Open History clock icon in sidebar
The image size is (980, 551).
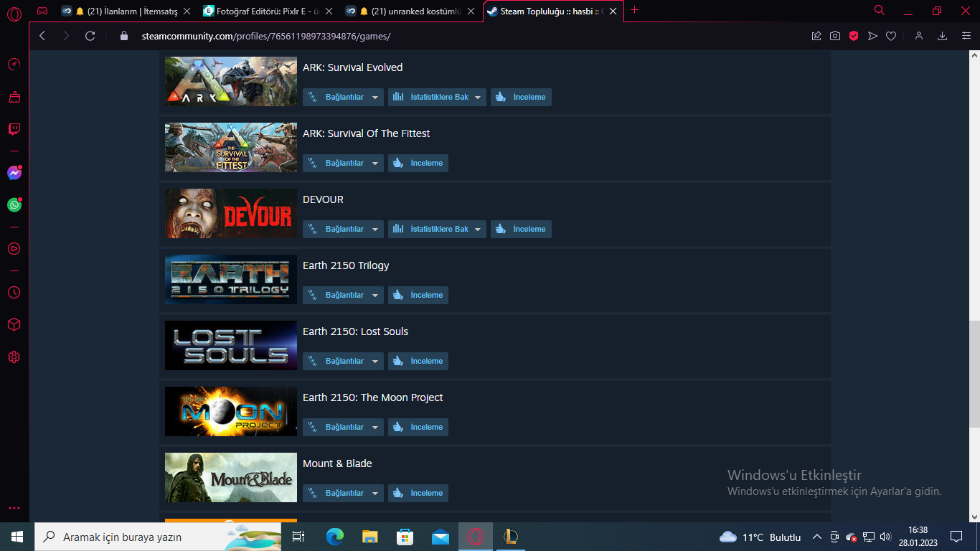[x=14, y=293]
